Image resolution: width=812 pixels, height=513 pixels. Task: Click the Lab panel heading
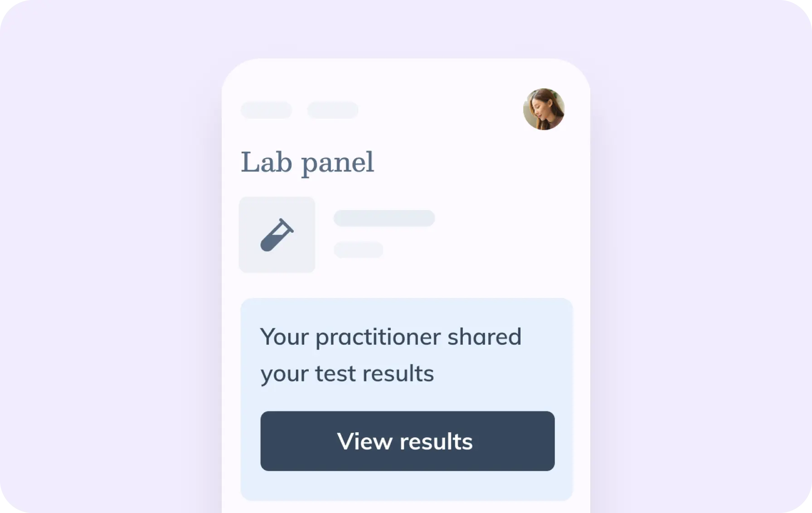pos(307,162)
